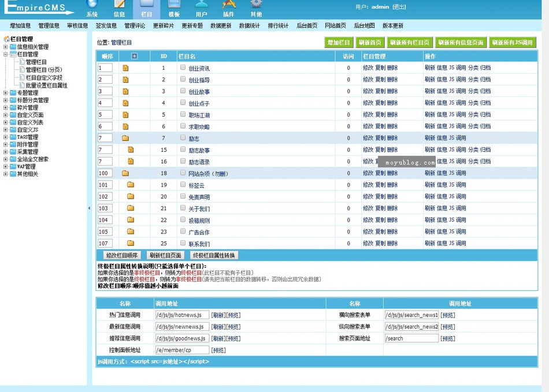This screenshot has width=549, height=392.
Task: Expand the 其他相关 tree node
Action: click(5, 174)
